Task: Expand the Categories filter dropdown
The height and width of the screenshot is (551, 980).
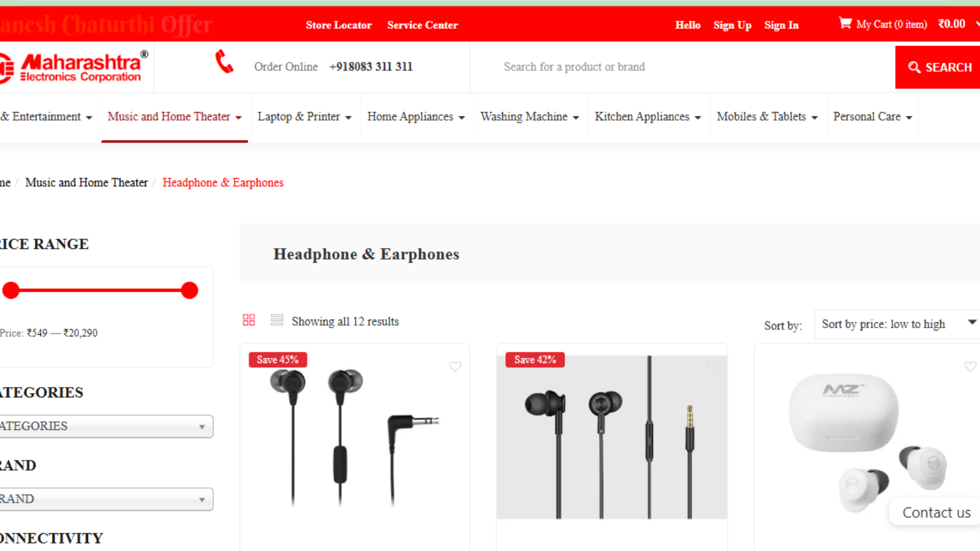Action: (x=105, y=426)
